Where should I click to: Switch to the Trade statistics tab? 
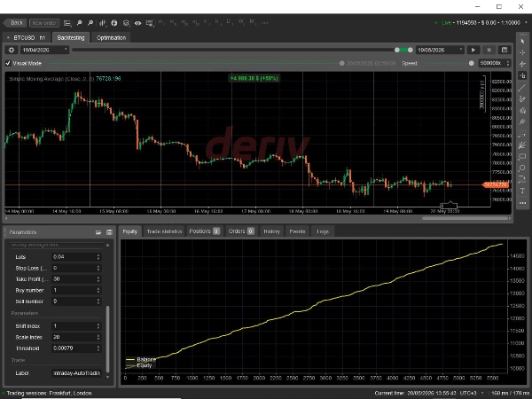coord(164,231)
